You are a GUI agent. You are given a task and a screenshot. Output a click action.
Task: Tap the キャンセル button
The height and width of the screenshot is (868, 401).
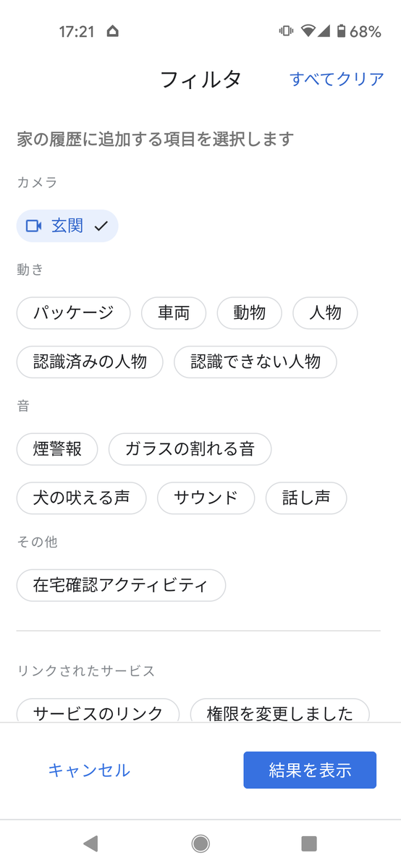[89, 770]
